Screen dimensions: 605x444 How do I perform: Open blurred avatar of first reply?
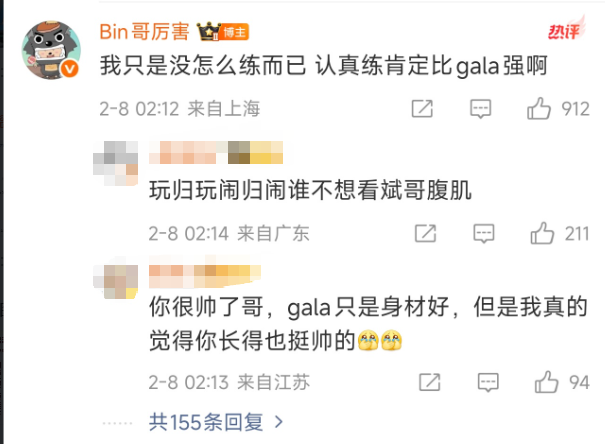(115, 163)
